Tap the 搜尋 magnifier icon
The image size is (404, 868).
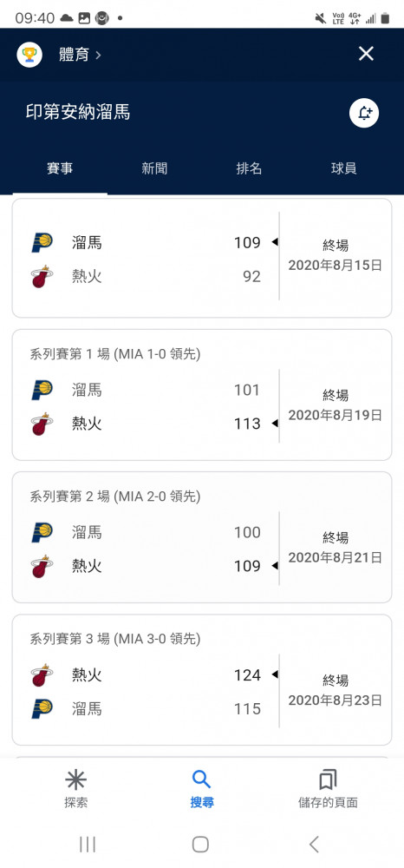click(201, 779)
